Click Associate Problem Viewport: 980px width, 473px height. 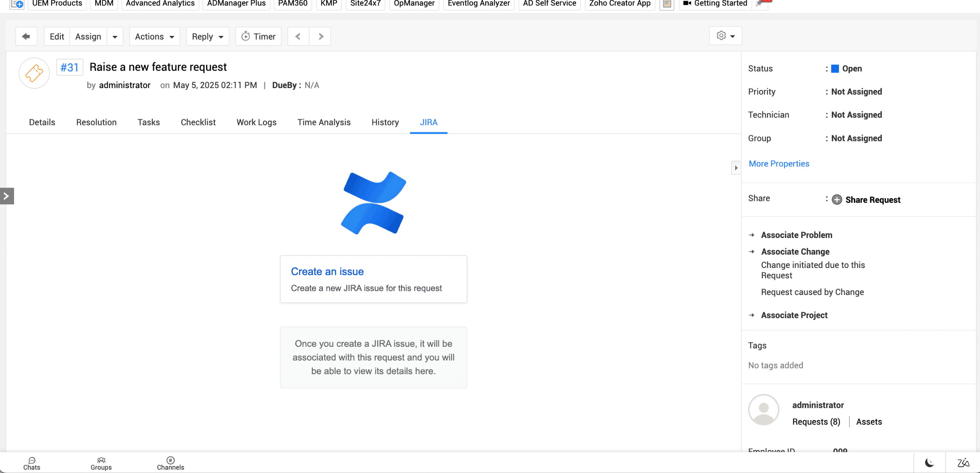click(x=797, y=235)
